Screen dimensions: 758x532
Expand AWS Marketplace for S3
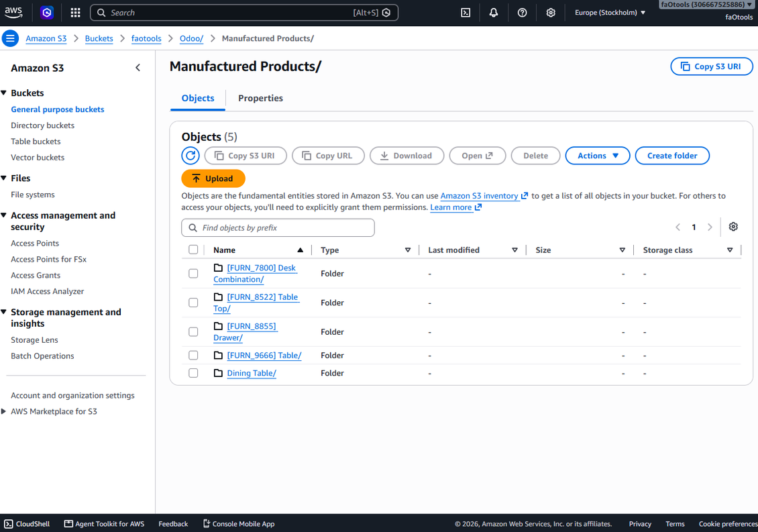coord(4,411)
